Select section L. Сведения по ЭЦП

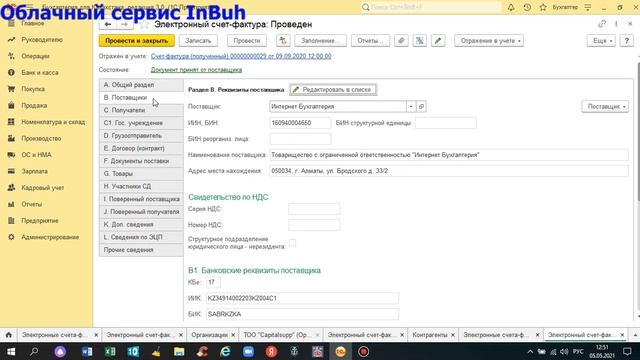(x=141, y=237)
